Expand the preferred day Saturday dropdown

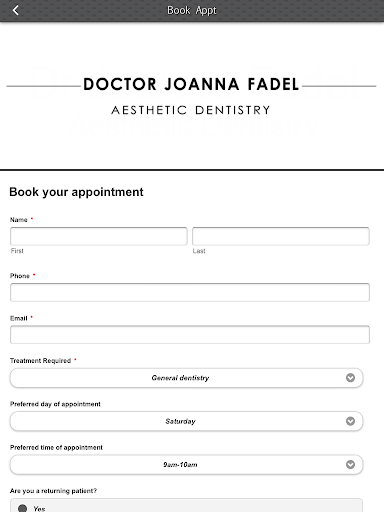pos(186,421)
